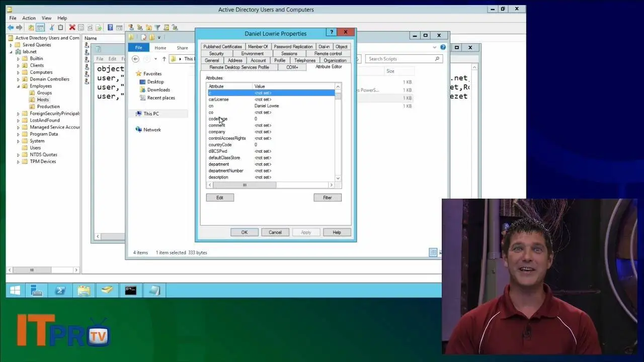
Task: Select the Hosts organizational unit
Action: [x=43, y=100]
